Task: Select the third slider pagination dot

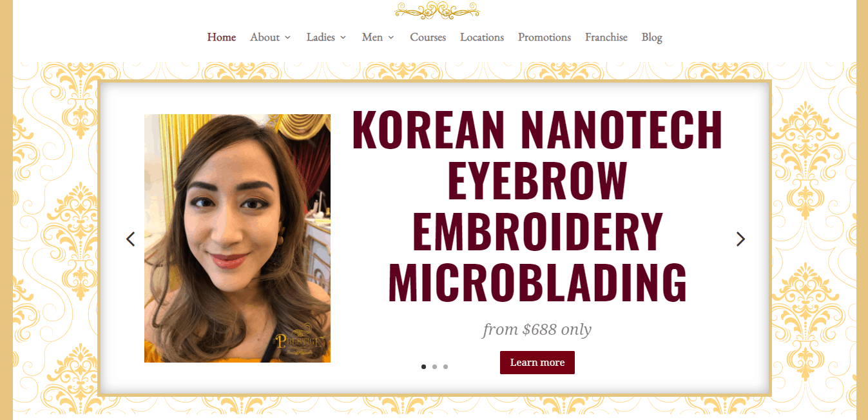Action: (445, 366)
